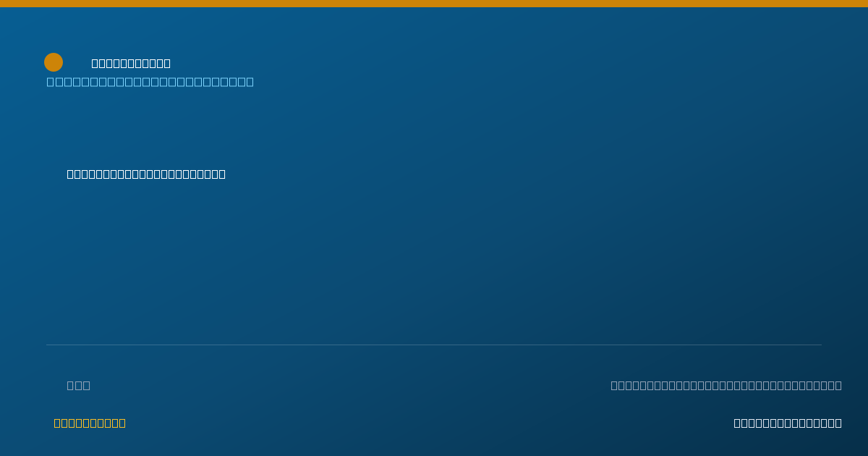Select the white title text beside orange circle
The height and width of the screenshot is (456, 868).
point(131,63)
